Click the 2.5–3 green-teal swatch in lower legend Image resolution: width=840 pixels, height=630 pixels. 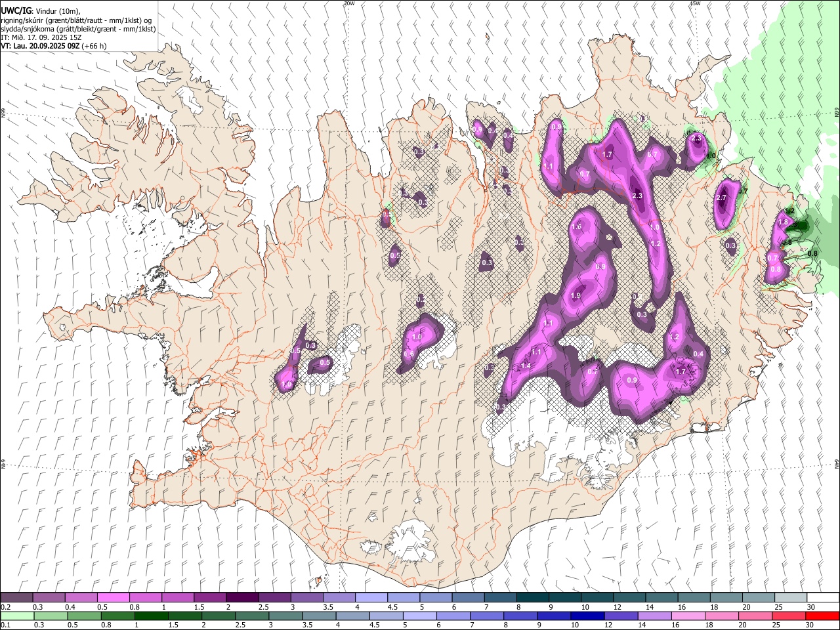click(251, 616)
